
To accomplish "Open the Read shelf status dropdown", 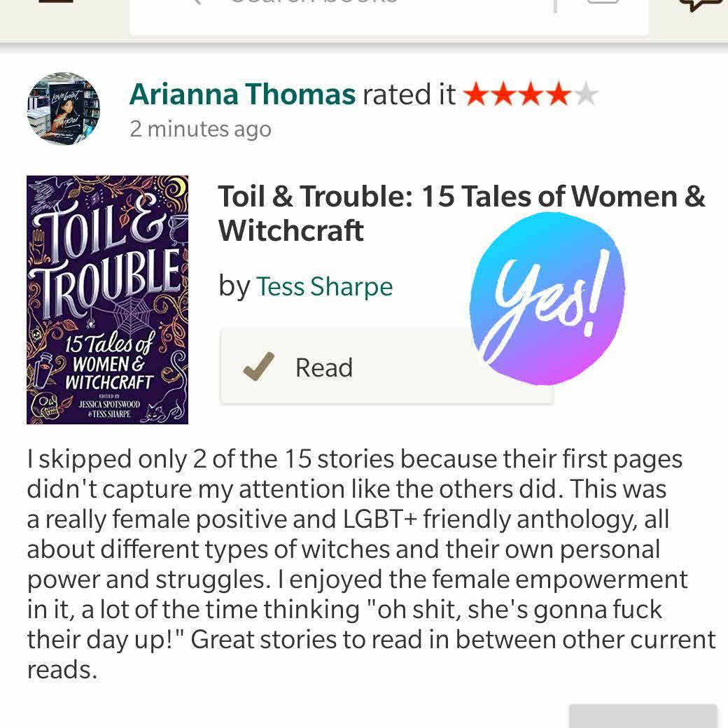I will [386, 366].
